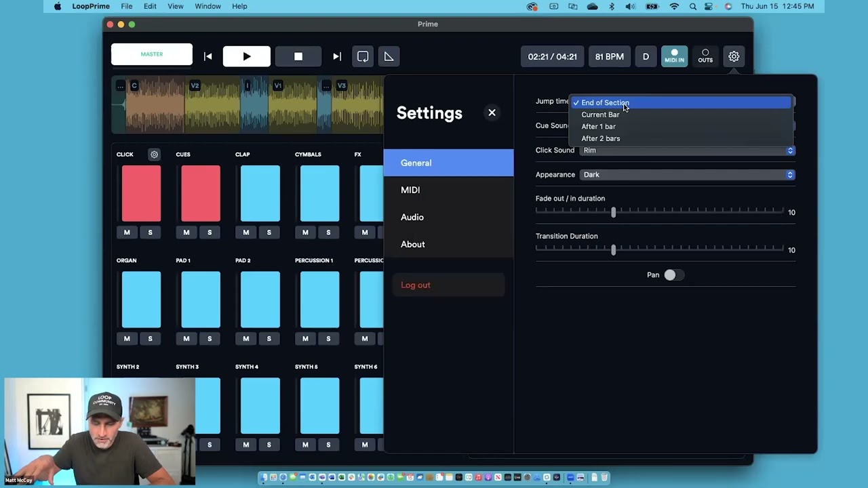This screenshot has width=868, height=488.
Task: Mute the CLICK track
Action: pos(127,232)
